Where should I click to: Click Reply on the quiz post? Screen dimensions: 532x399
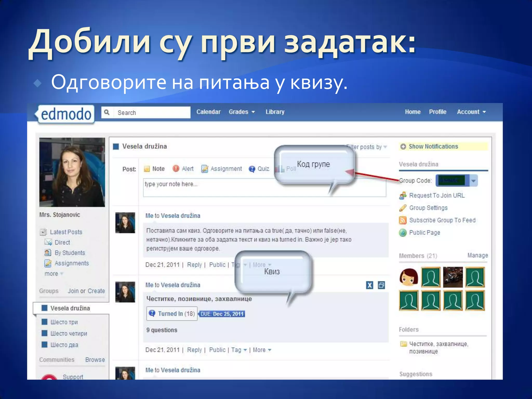(194, 350)
